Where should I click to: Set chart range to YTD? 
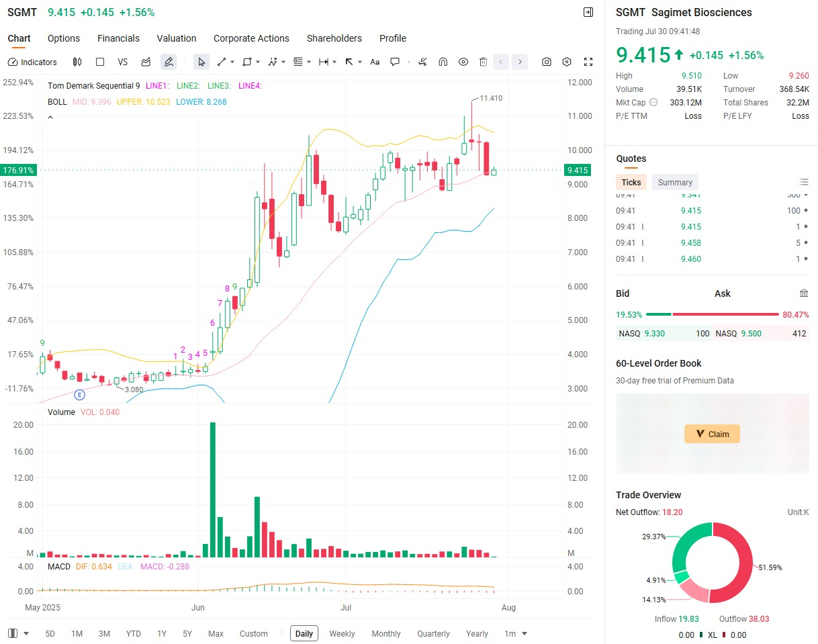(x=134, y=633)
